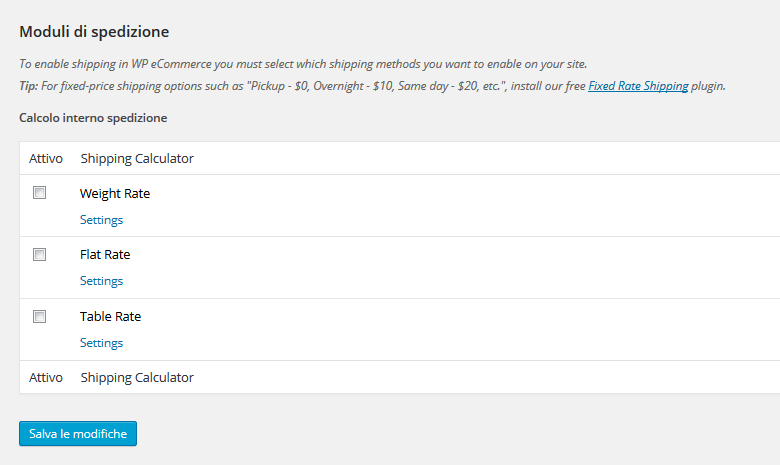Click the 'To enable shipping' description line
This screenshot has height=465, width=780.
[x=303, y=64]
